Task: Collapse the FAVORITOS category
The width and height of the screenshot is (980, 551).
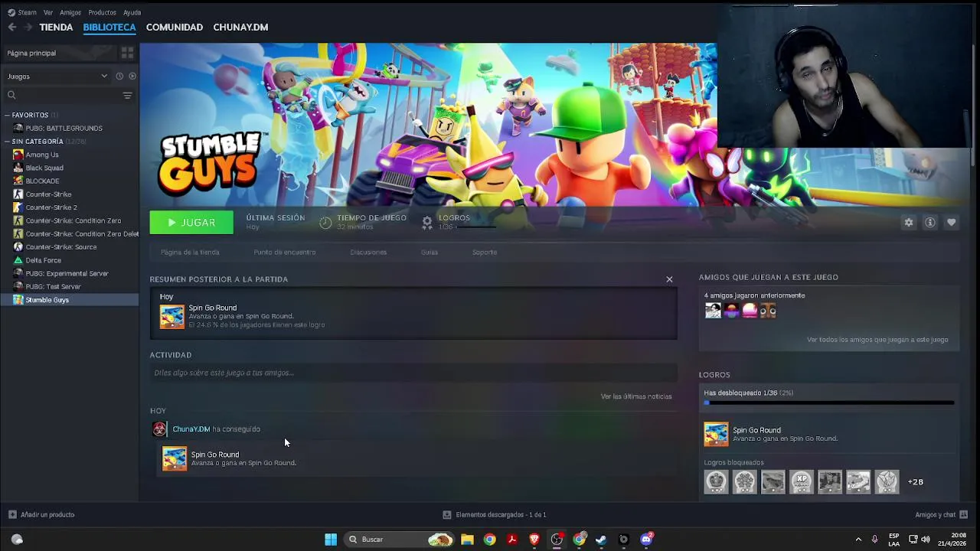Action: click(x=8, y=115)
